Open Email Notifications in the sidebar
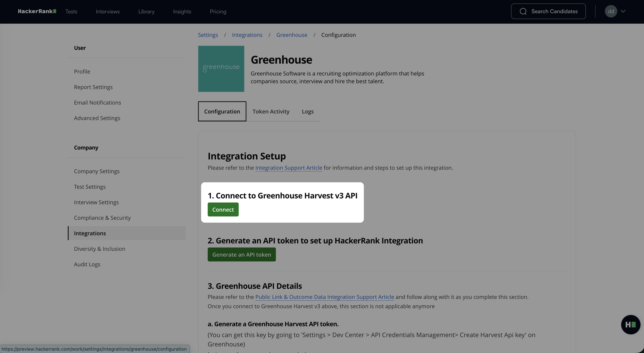This screenshot has width=644, height=353. [x=97, y=103]
